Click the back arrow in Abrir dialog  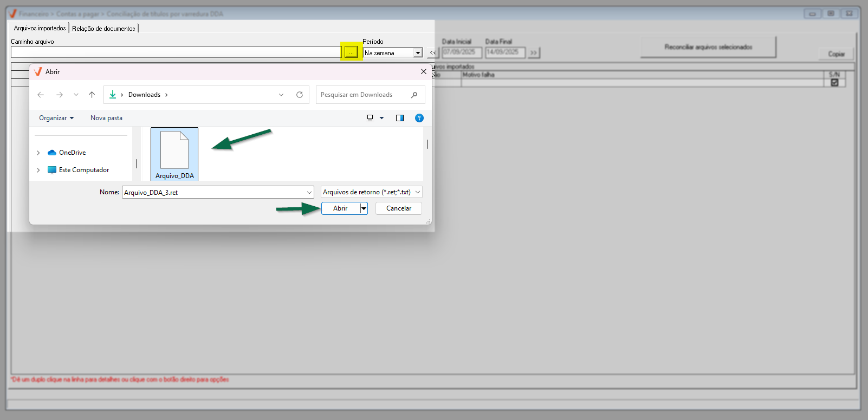(x=41, y=95)
